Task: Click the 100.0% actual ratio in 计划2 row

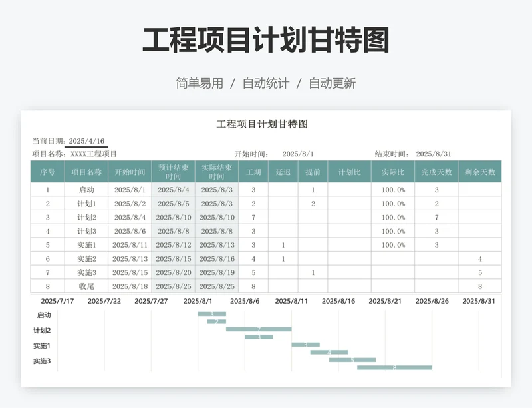Action: tap(393, 218)
